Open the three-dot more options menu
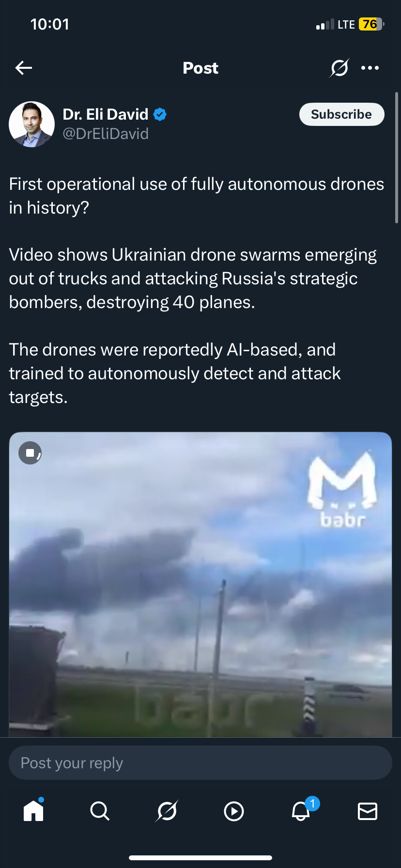Screen dimensions: 401x868 pyautogui.click(x=370, y=68)
